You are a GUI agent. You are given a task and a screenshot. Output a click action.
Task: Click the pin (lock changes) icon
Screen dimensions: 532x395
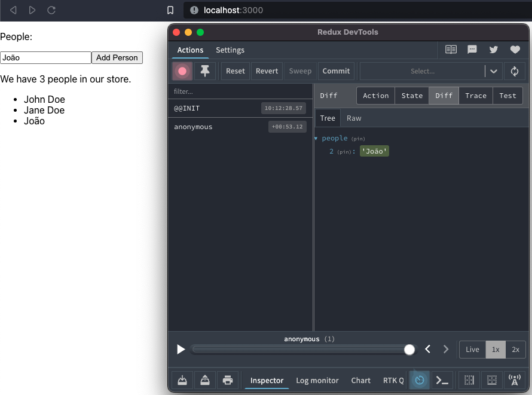click(205, 71)
